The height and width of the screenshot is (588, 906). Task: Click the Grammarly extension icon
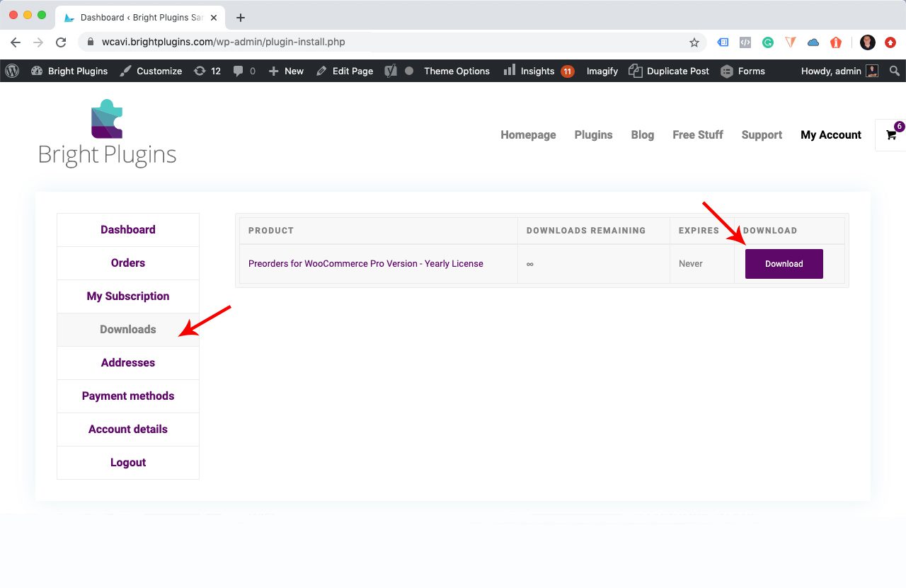pos(767,42)
